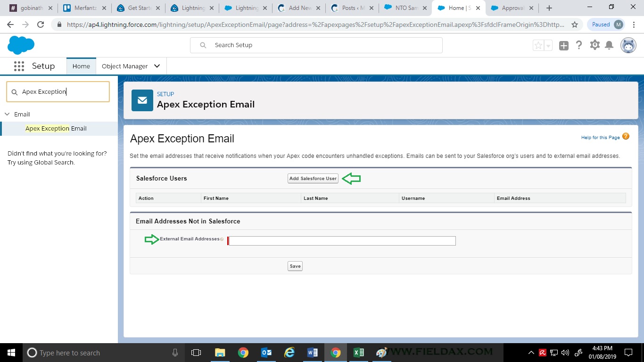Click the SETUP breadcrumb text

coord(165,94)
